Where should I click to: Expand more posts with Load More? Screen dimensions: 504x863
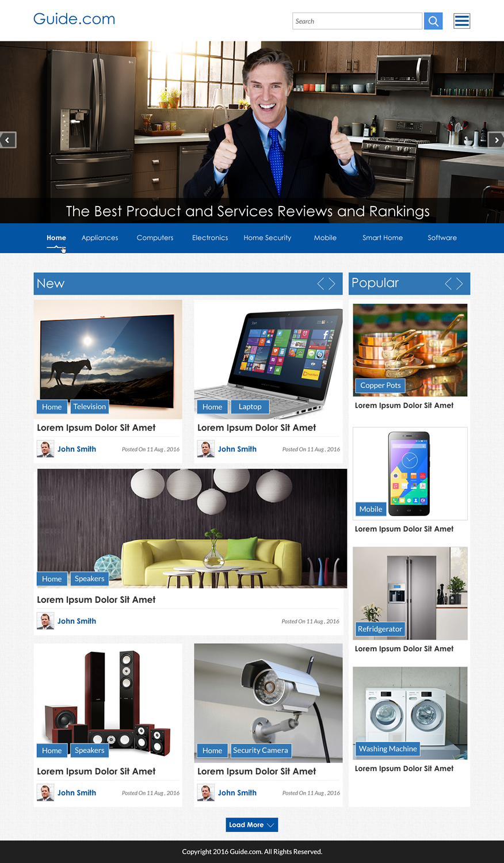pyautogui.click(x=252, y=824)
